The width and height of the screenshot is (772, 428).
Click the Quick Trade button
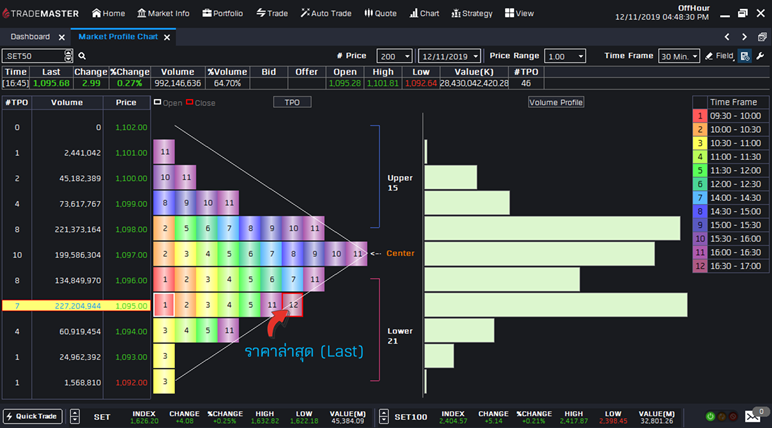pos(32,417)
